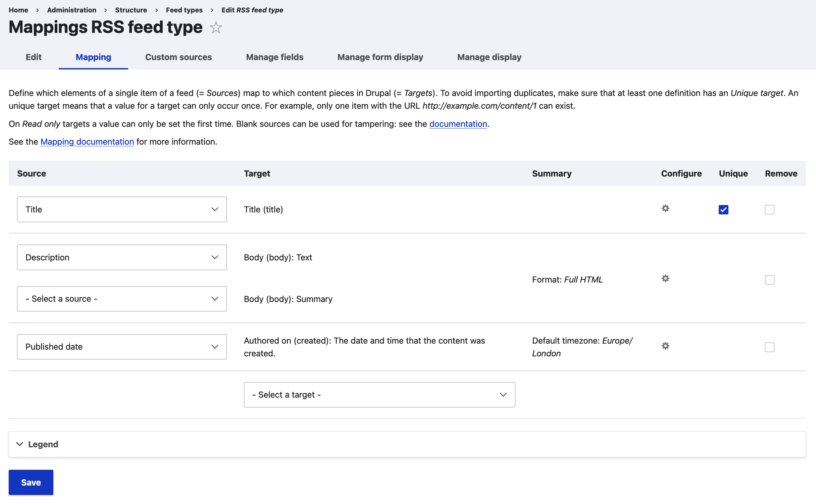Switch to the Custom sources tab

click(x=178, y=57)
